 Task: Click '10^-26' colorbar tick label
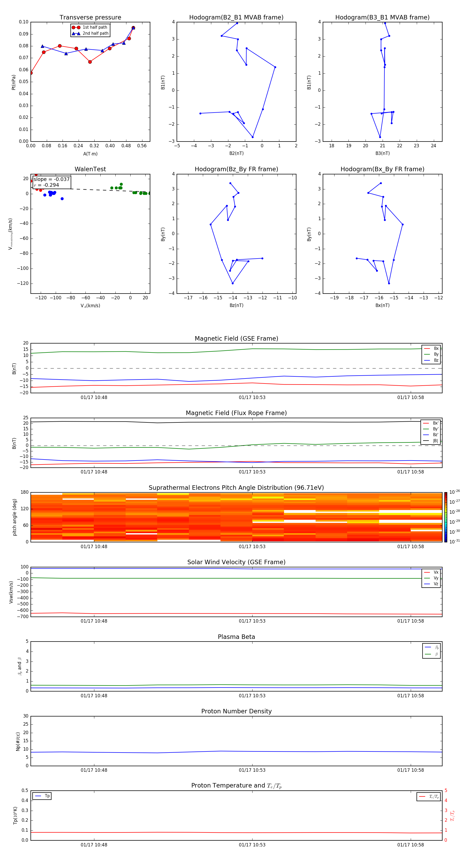[455, 492]
